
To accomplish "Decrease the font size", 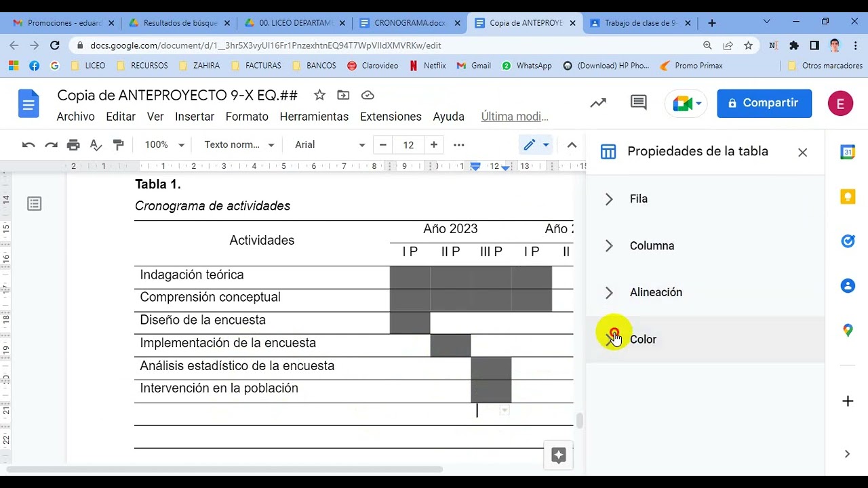I will (383, 145).
